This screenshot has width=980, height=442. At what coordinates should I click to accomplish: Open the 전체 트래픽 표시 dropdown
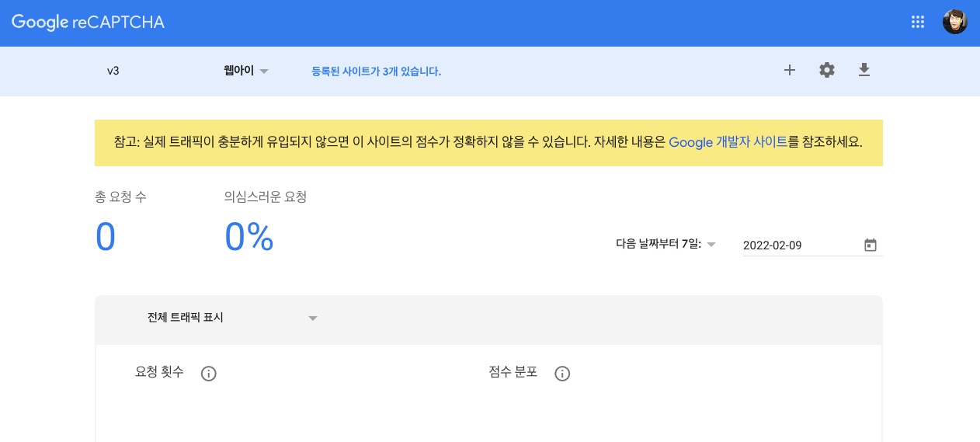click(232, 318)
